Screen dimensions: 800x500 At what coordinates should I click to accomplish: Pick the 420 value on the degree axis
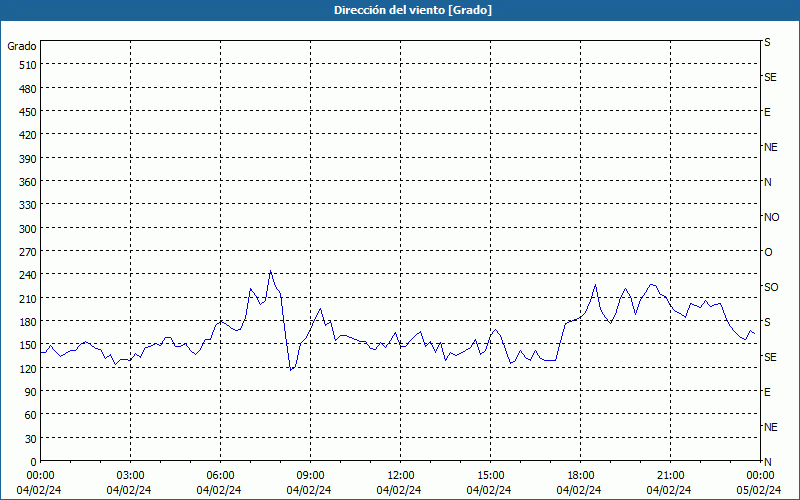28,135
